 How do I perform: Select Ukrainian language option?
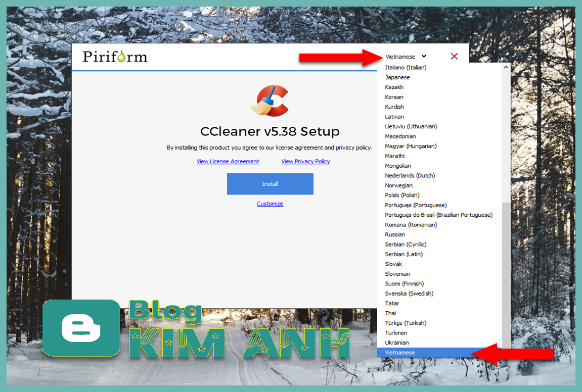click(439, 342)
